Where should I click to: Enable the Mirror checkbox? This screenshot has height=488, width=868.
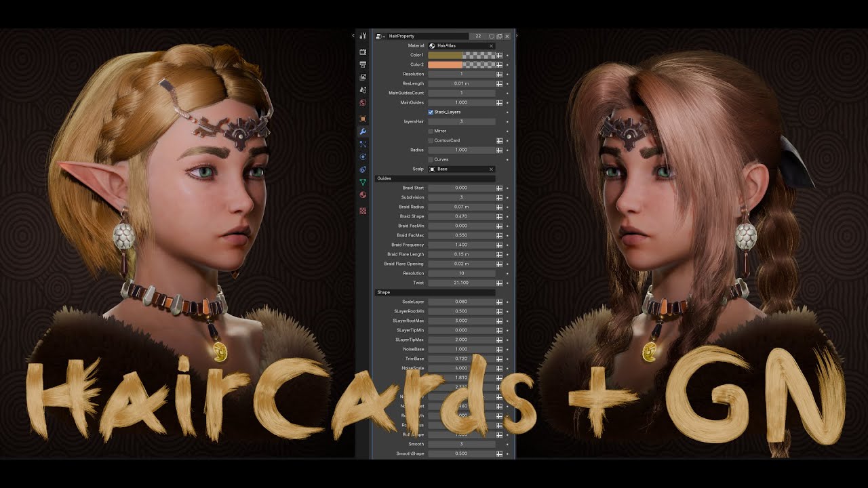pos(431,131)
